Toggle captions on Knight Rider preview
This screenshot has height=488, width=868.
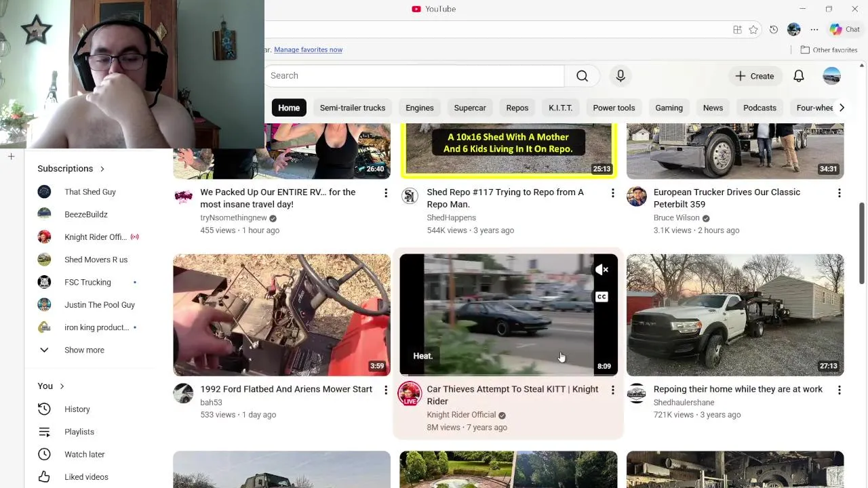click(601, 297)
